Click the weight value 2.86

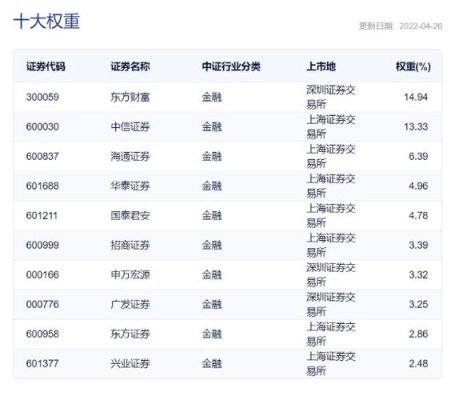[x=418, y=334]
